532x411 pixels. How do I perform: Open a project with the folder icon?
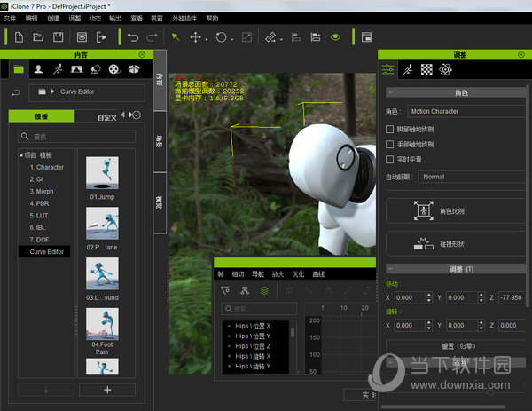pos(38,36)
